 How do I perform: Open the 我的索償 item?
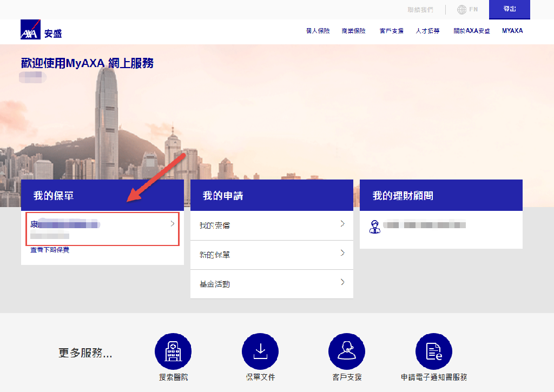tap(272, 225)
